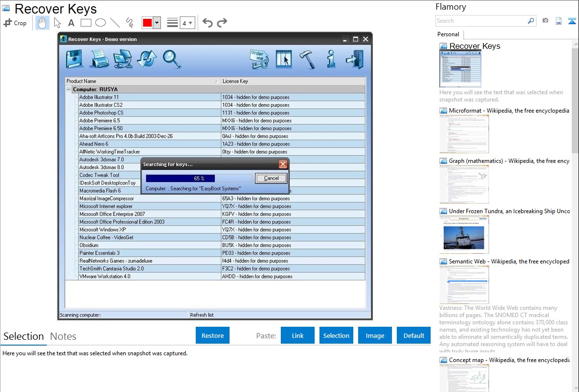
Task: Click the License Key column header
Action: pos(293,81)
